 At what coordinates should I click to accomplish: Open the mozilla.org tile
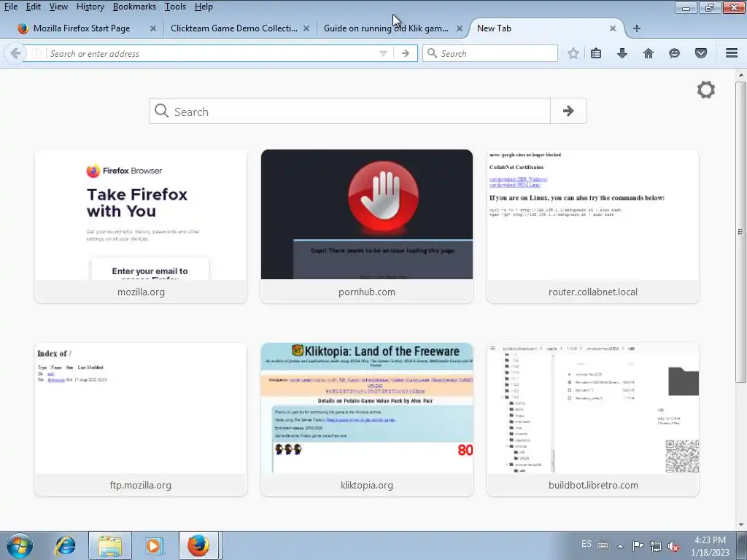pyautogui.click(x=141, y=226)
